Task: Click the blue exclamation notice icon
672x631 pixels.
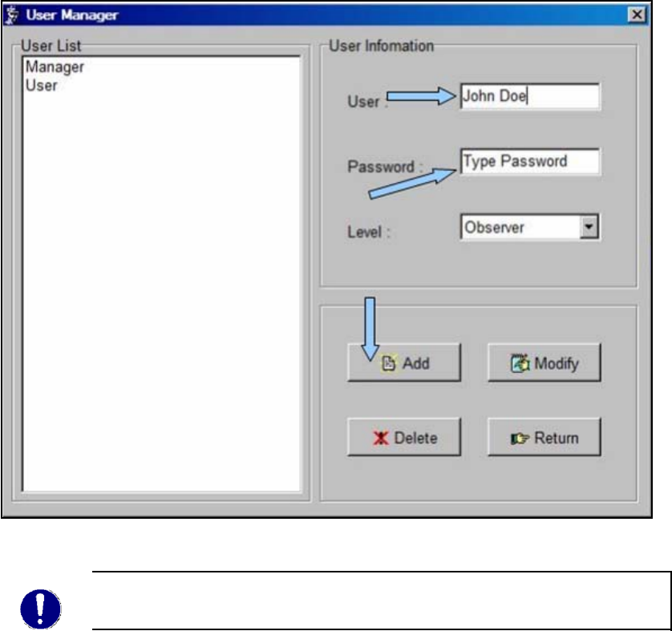Action: 41,609
